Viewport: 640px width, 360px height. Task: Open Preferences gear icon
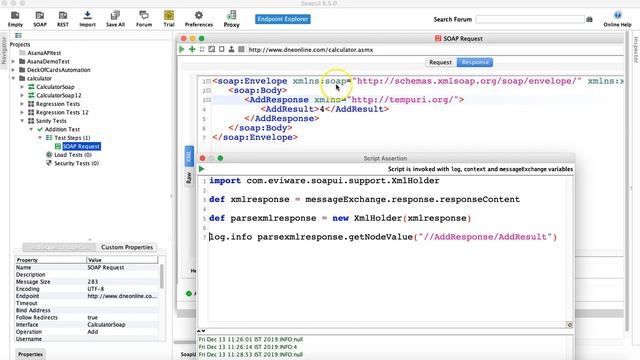[x=199, y=19]
